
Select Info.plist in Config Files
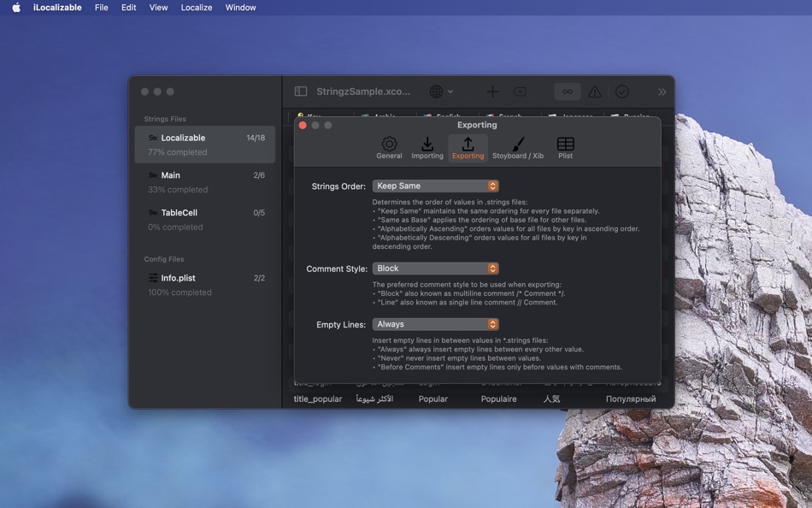coord(205,285)
